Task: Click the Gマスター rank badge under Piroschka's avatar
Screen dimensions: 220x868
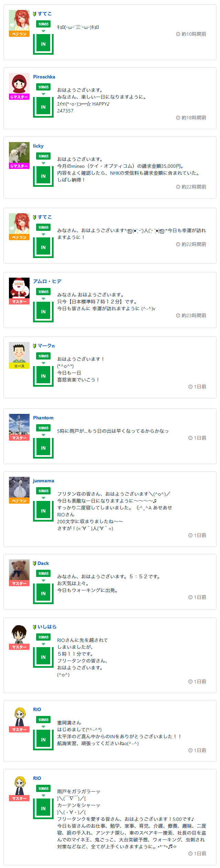Action: tap(19, 97)
